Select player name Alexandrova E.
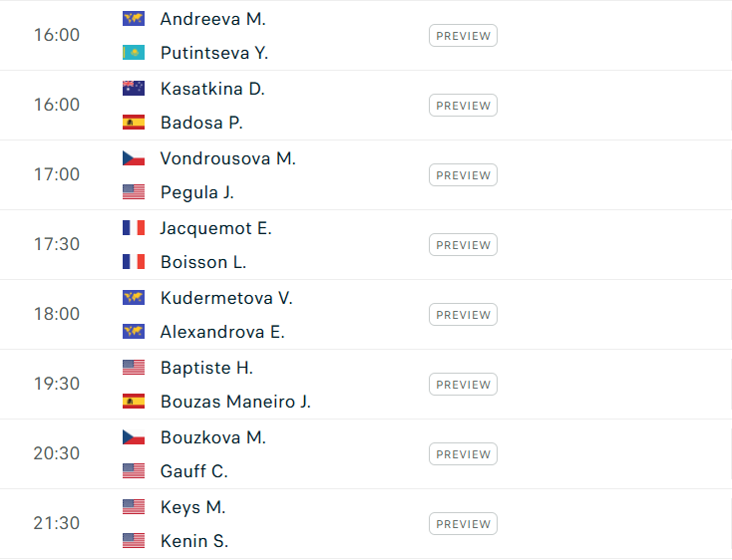732x560 pixels. pos(222,332)
